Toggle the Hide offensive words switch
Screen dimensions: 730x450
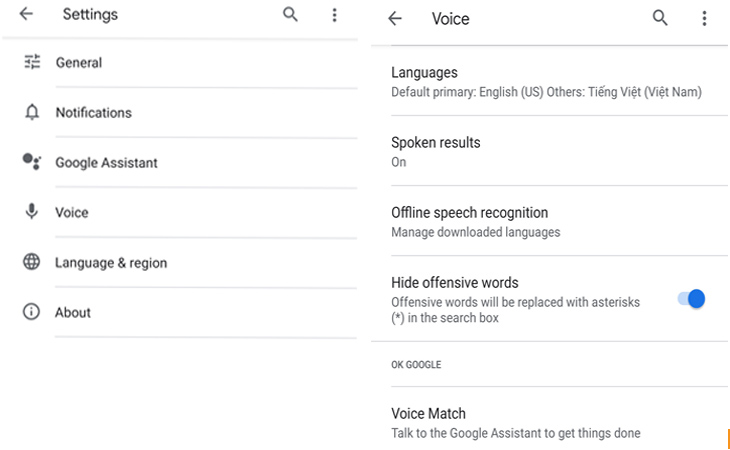pyautogui.click(x=691, y=299)
